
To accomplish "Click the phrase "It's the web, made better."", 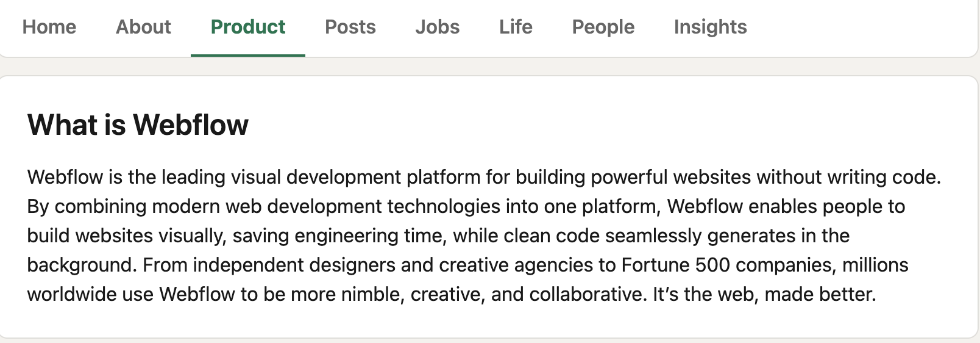I will click(764, 294).
